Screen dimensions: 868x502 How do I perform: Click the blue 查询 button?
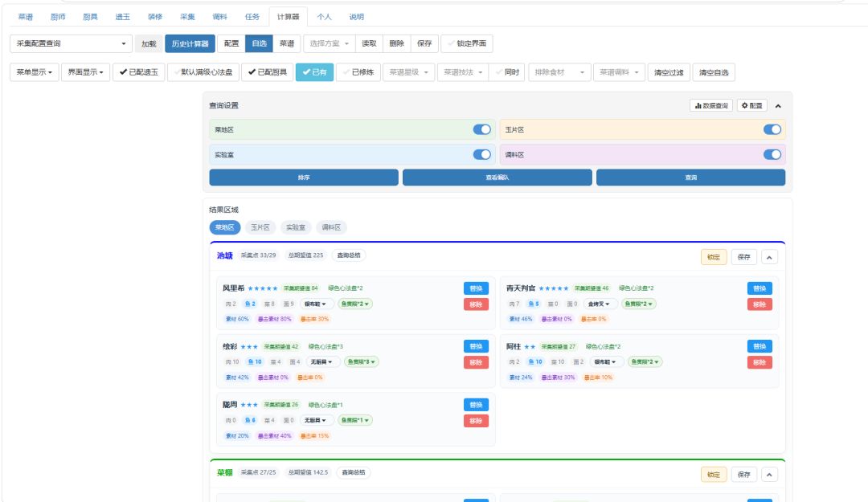691,178
